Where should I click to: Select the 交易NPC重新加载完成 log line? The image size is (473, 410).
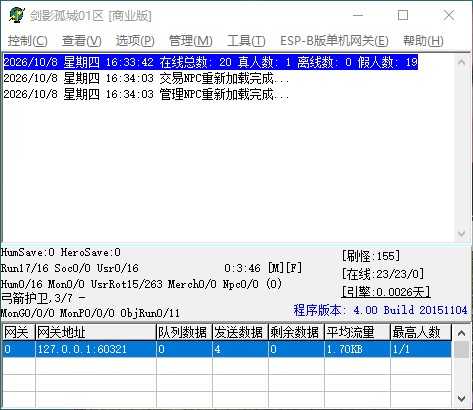(x=146, y=78)
